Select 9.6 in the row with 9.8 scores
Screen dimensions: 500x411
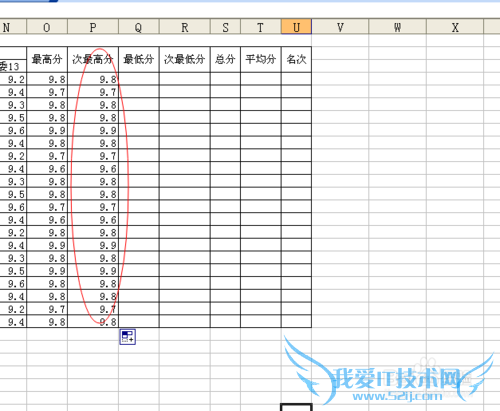[x=13, y=283]
